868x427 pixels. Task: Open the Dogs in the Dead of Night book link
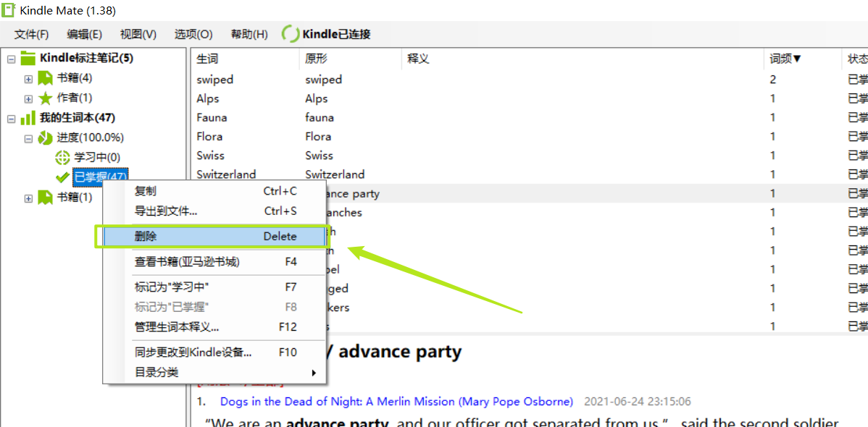tap(396, 402)
